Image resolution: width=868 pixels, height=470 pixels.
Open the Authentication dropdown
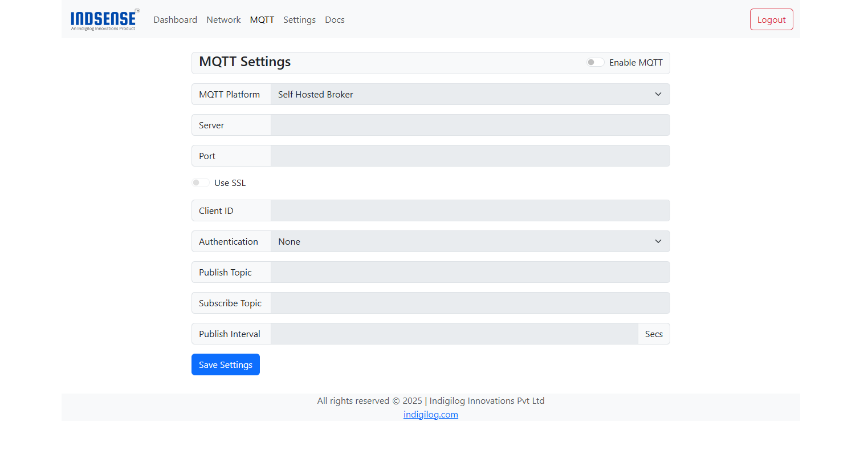pos(470,241)
